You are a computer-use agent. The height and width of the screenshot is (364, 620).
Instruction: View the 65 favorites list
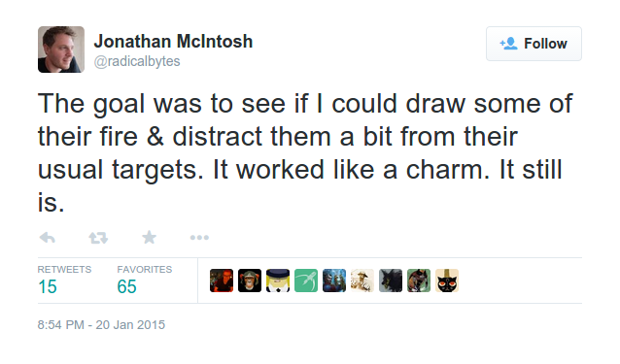145,281
